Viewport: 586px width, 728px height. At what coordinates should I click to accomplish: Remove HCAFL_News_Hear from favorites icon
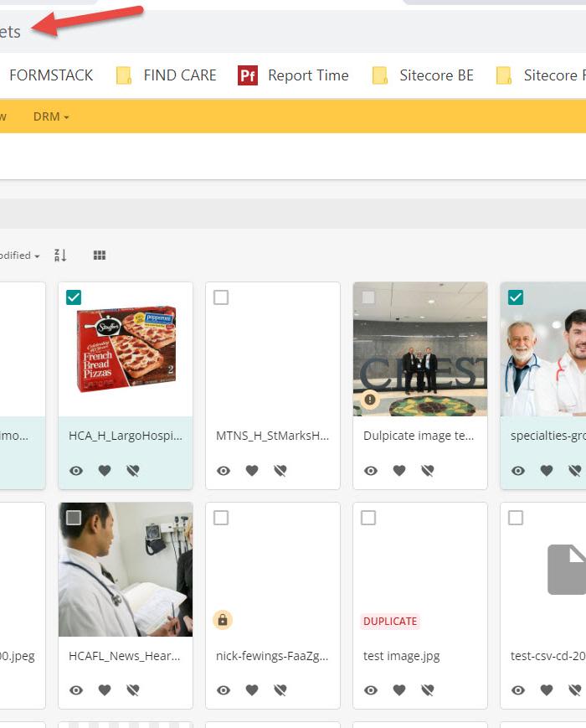[x=133, y=690]
